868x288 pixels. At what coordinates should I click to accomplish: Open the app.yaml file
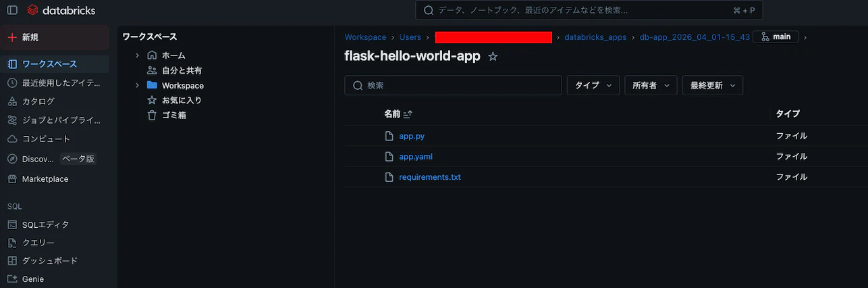[x=416, y=157]
